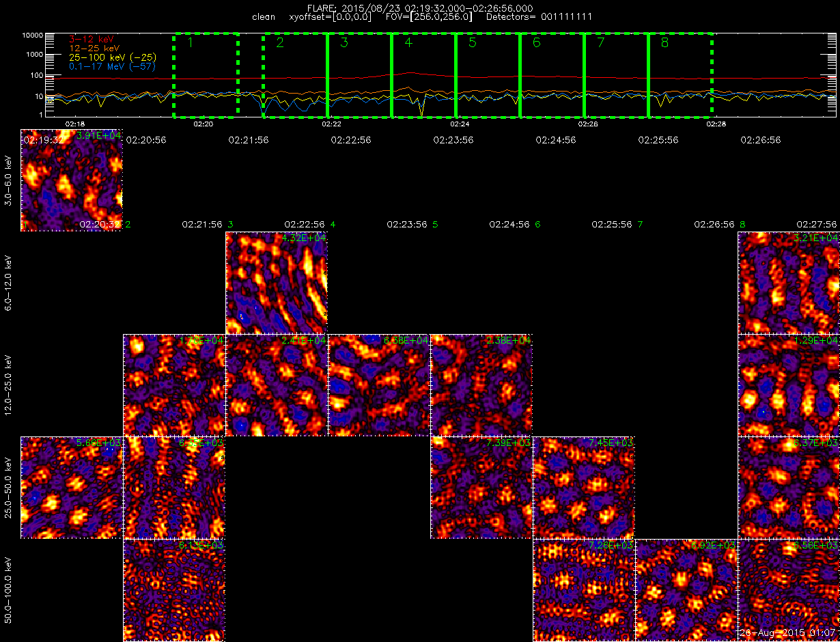
Task: Select the 25.0-50.0 keV image labeled 6.37E+03
Action: (789, 488)
